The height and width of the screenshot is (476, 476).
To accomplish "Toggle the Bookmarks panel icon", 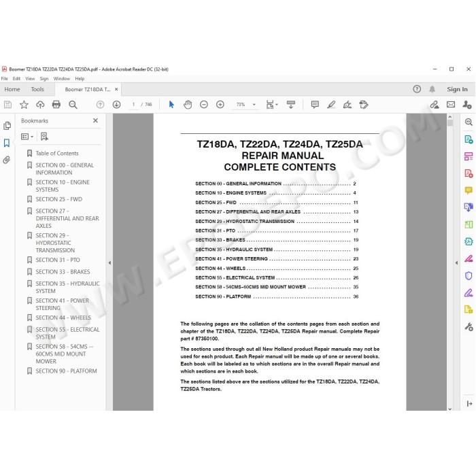I will pyautogui.click(x=7, y=143).
